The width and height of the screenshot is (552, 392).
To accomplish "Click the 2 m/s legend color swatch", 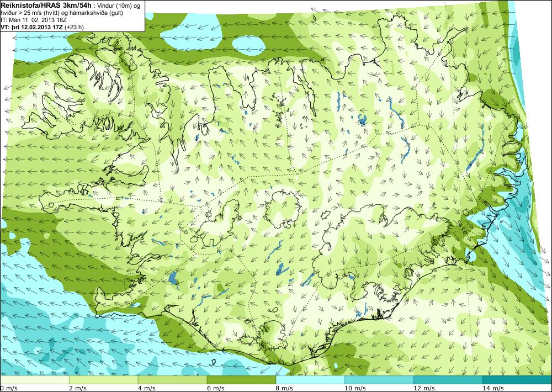I will (104, 380).
